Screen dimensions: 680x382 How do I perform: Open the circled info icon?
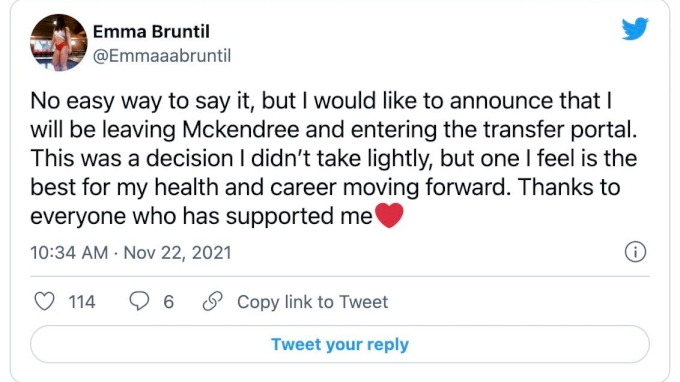click(x=635, y=252)
